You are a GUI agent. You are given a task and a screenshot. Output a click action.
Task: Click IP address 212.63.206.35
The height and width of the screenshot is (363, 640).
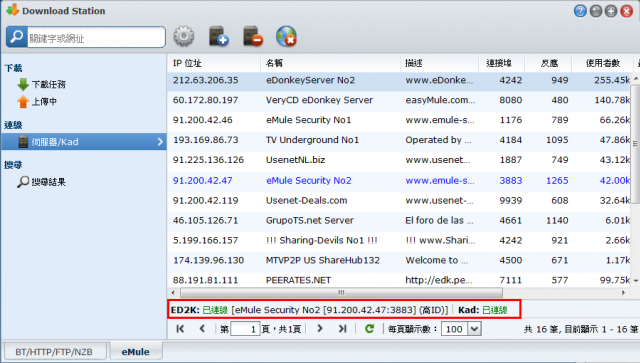coord(205,80)
